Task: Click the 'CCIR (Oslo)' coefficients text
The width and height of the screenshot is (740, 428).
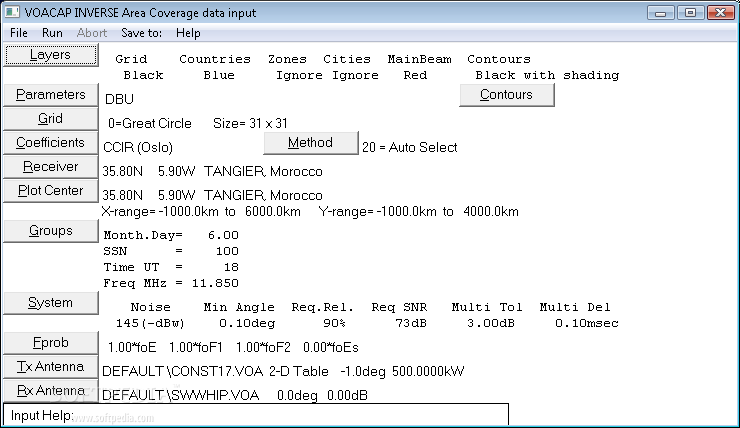Action: (138, 147)
